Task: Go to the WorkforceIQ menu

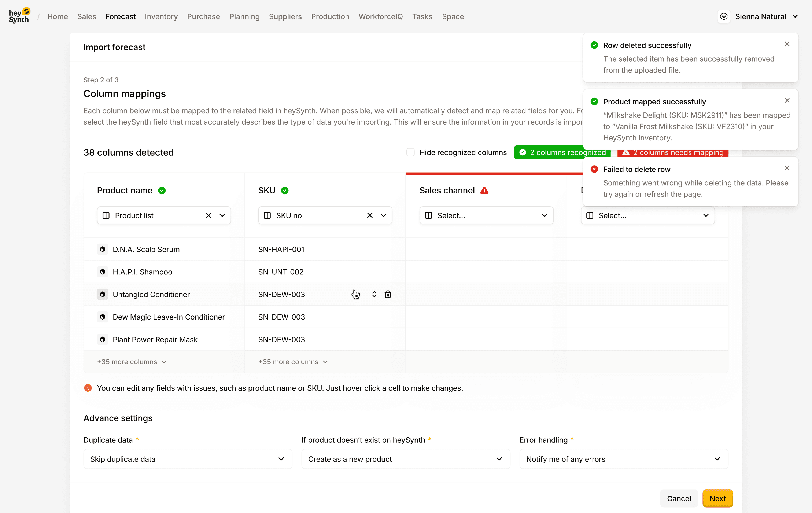Action: pyautogui.click(x=380, y=16)
